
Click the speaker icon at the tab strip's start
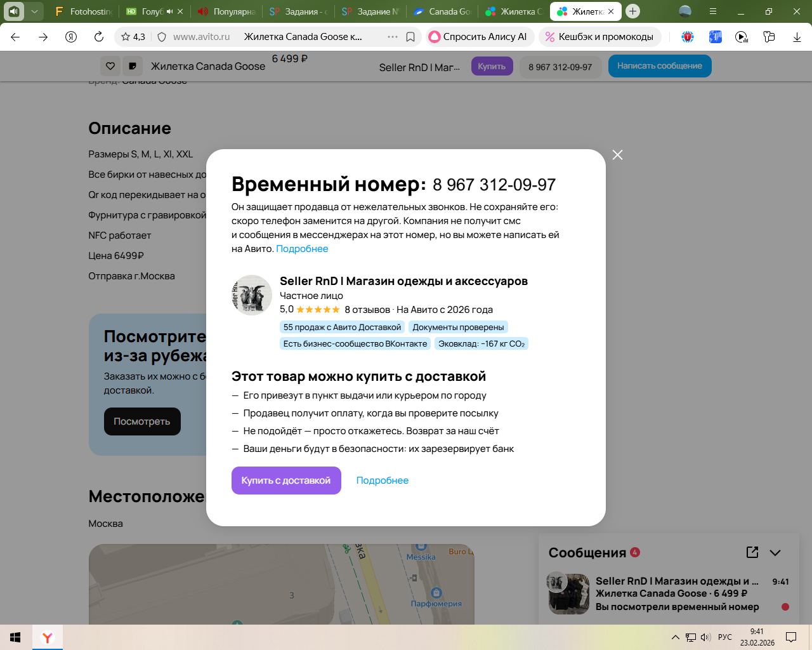(x=14, y=11)
